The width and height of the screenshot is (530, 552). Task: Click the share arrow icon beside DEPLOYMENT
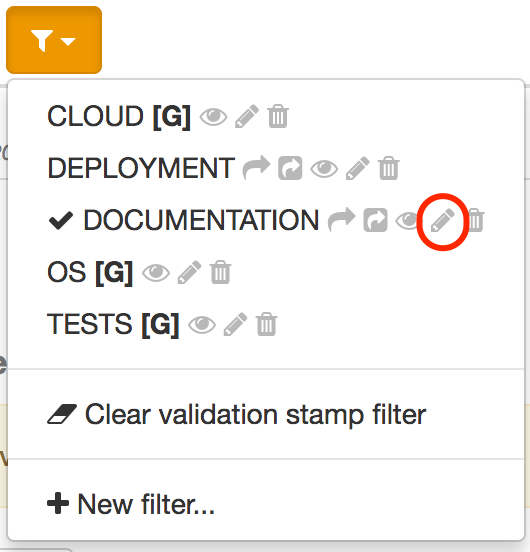tap(257, 168)
